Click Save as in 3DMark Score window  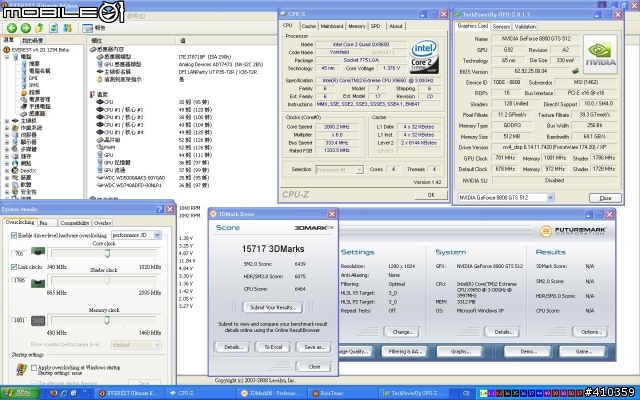pos(315,347)
